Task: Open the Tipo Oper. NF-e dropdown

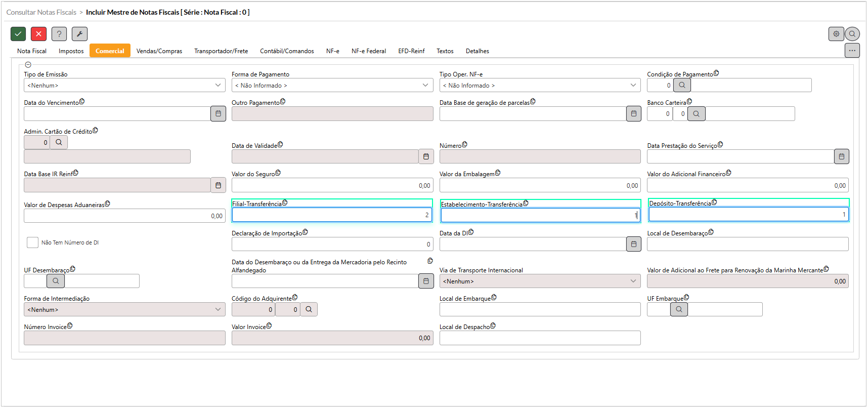Action: point(540,85)
